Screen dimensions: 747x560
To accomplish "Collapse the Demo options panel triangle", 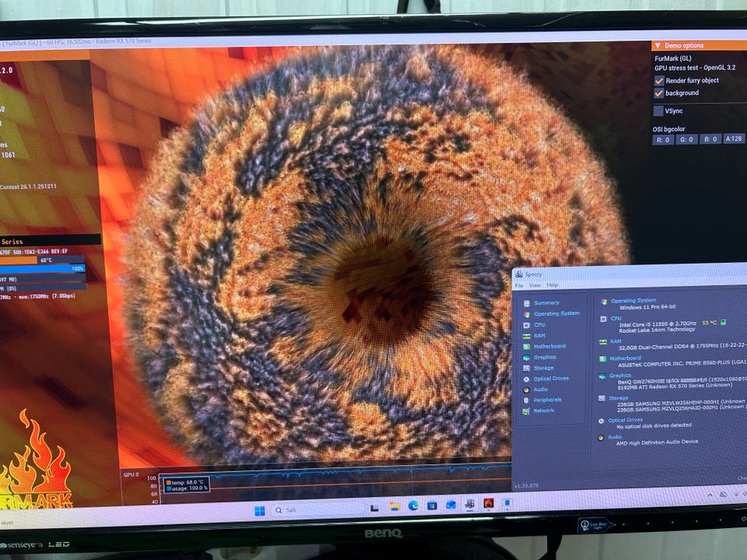I will pos(658,46).
